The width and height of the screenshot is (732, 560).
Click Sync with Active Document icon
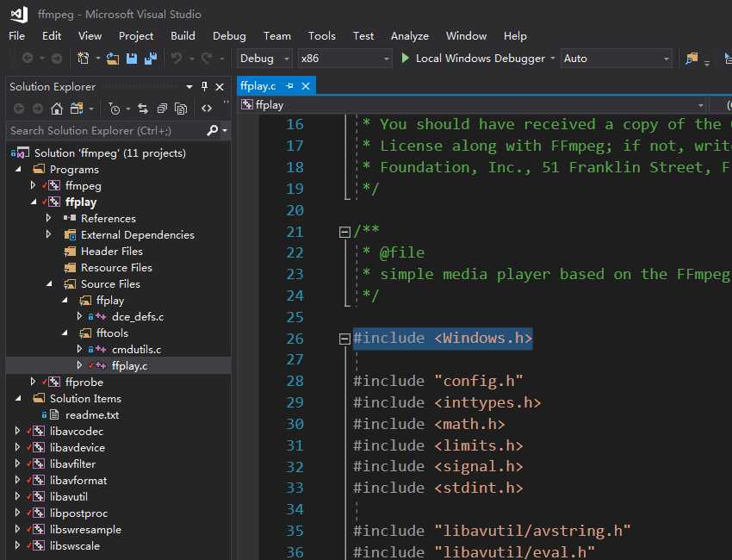[x=143, y=109]
